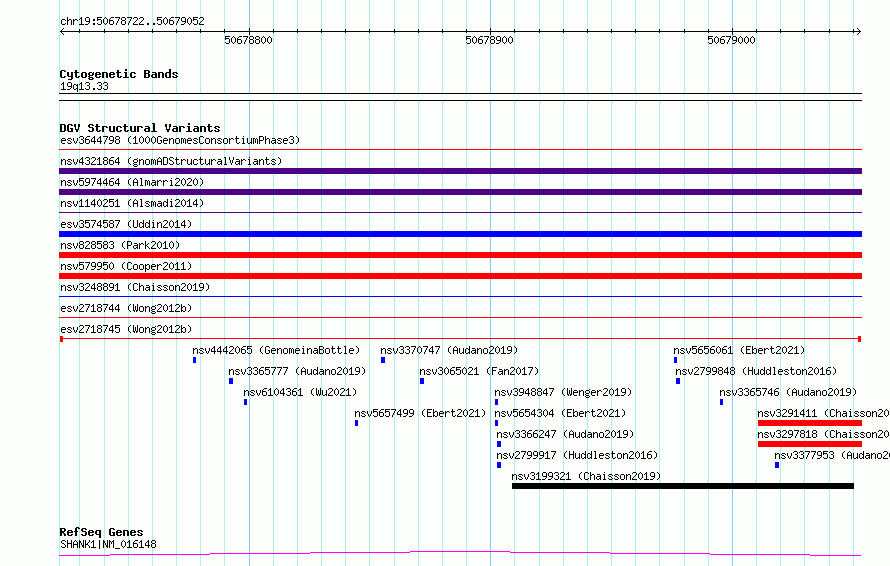Open nsv2799917 Huddleston2016 text label

[577, 455]
